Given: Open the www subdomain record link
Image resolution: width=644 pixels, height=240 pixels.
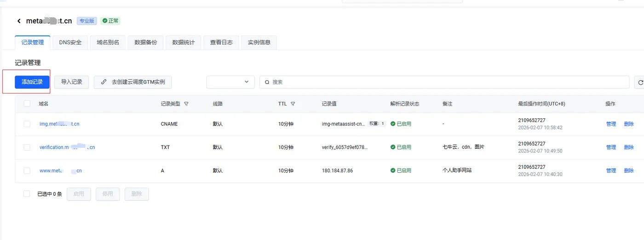Looking at the screenshot, I should tap(61, 170).
